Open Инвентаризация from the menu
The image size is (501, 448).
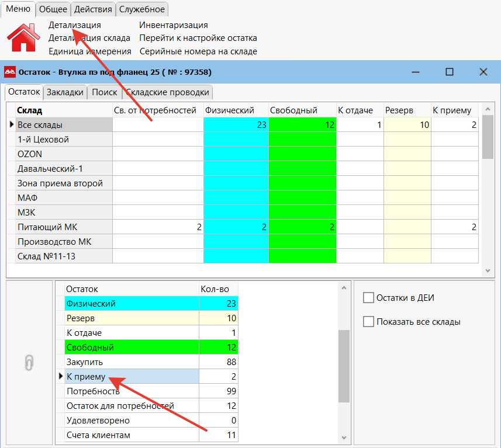coord(174,25)
